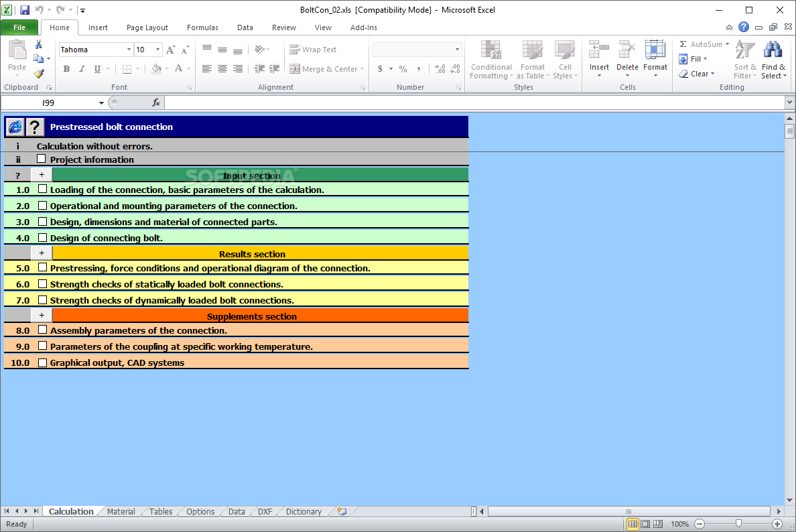
Task: Open the Dictionary sheet tab
Action: (x=304, y=511)
